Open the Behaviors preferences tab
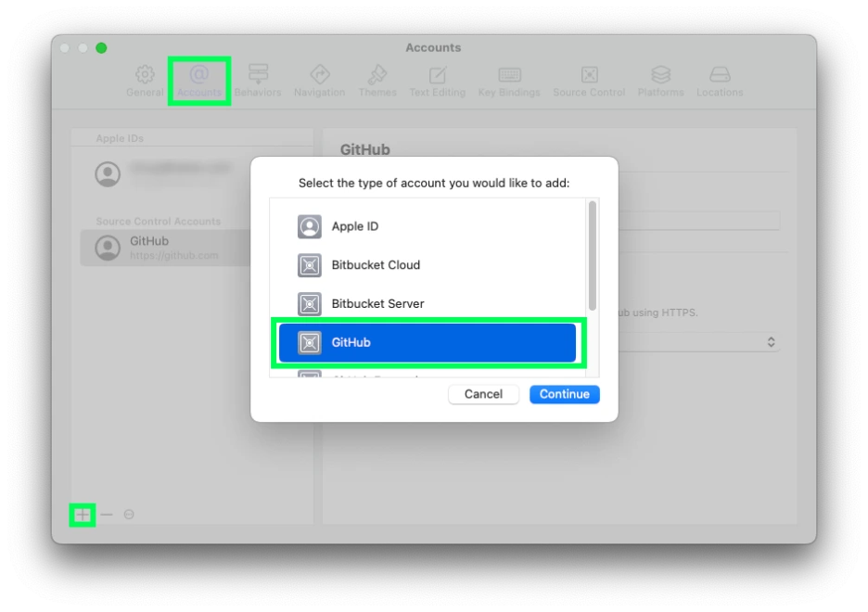The height and width of the screenshot is (612, 868). point(258,81)
